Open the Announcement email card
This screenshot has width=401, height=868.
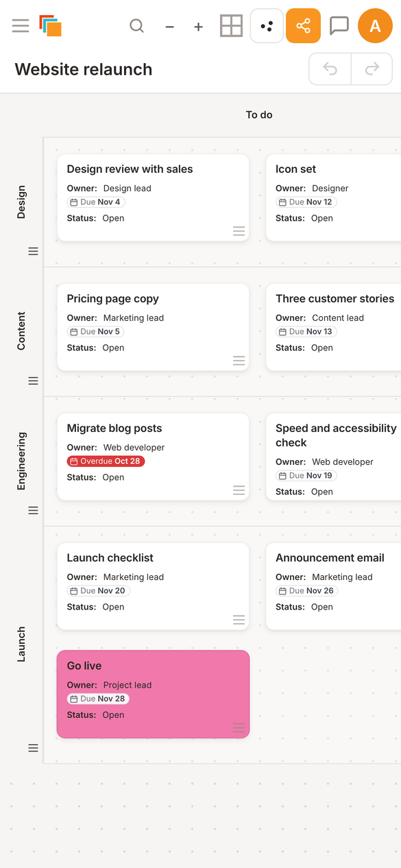tap(333, 586)
